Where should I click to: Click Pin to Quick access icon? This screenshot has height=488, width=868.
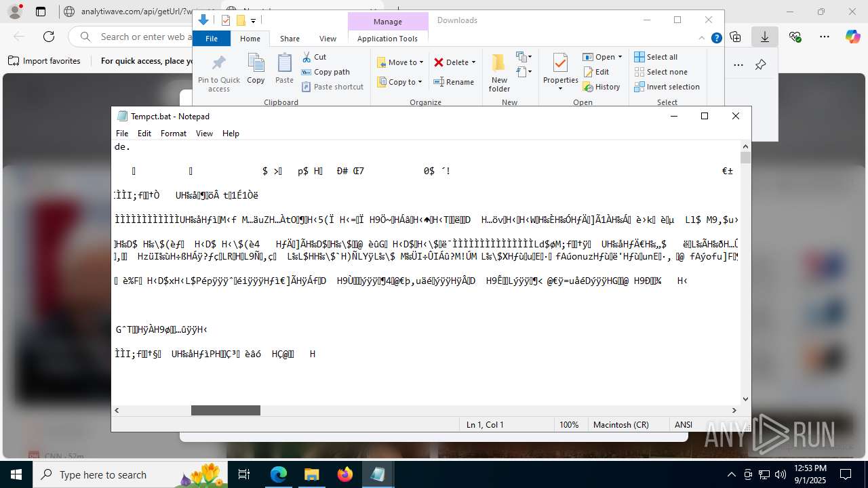coord(218,63)
